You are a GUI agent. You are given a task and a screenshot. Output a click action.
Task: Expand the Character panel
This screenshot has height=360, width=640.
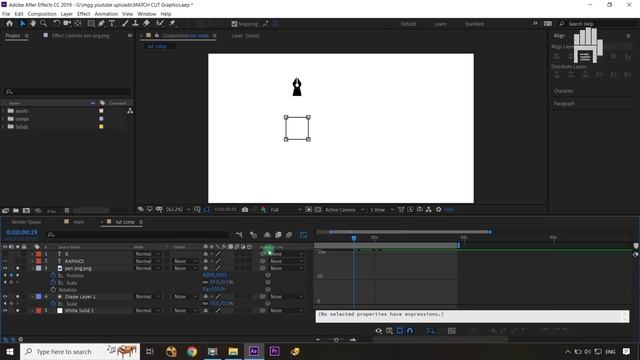pyautogui.click(x=563, y=91)
